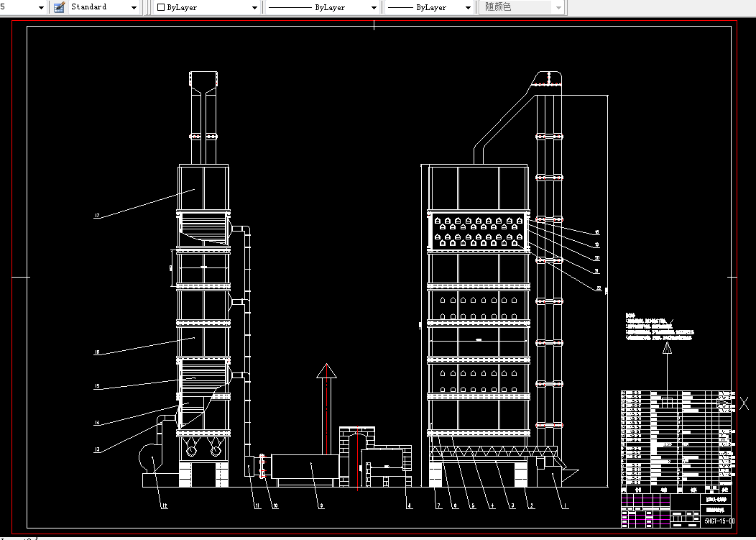Select part callout number 11 at bottom

click(257, 505)
